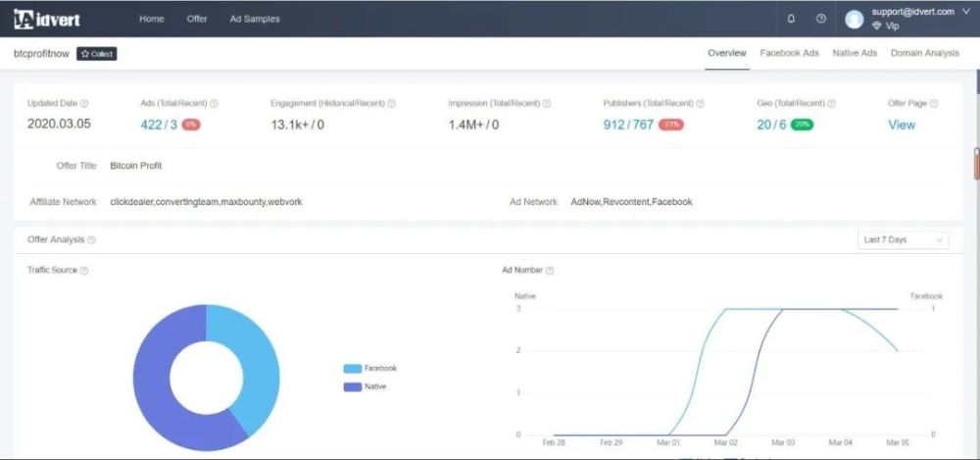The image size is (980, 460).
Task: Click info icon beside Traffic Source
Action: click(84, 271)
